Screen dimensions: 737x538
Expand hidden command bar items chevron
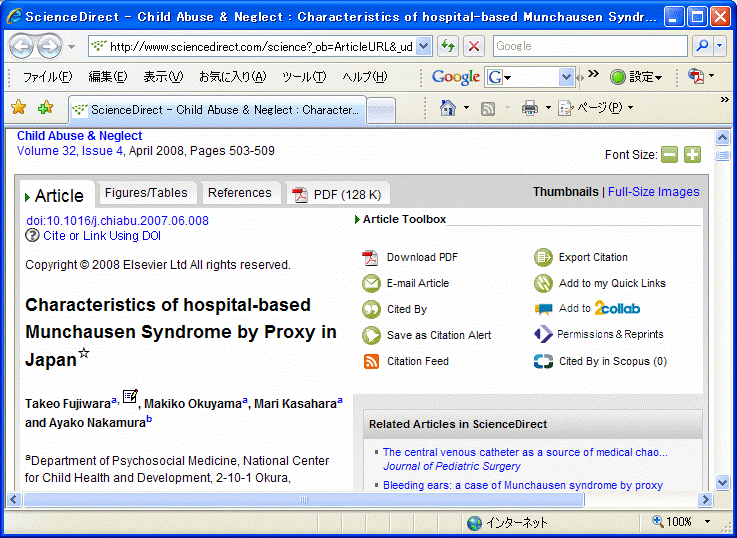(724, 100)
